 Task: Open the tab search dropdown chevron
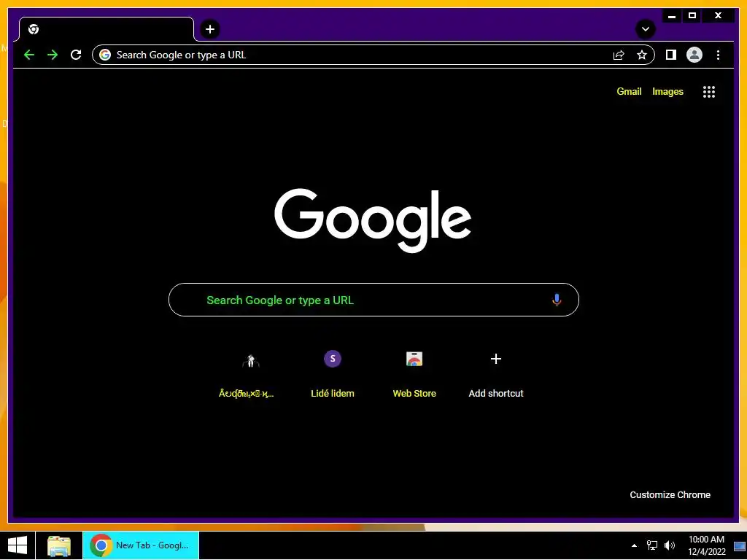point(646,29)
